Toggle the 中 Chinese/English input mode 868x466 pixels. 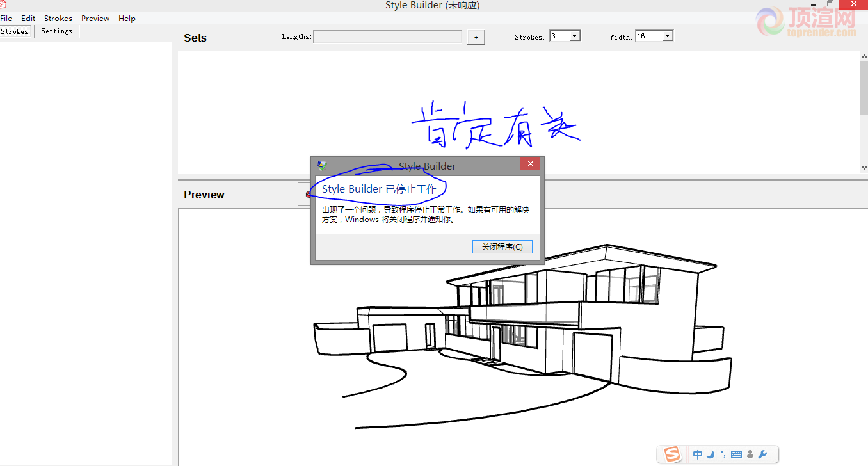coord(698,454)
